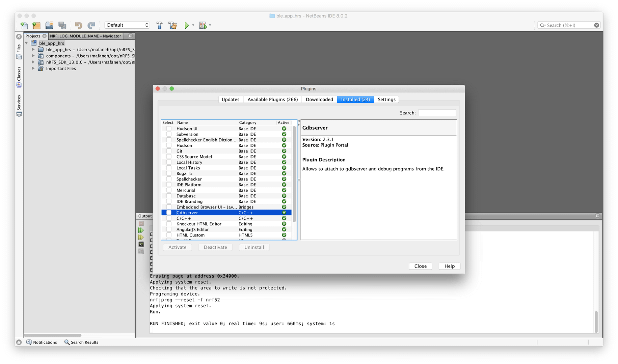Re-run the build using the double-arrow Output icon
Viewport: 618px width, 364px height.
pos(141,230)
